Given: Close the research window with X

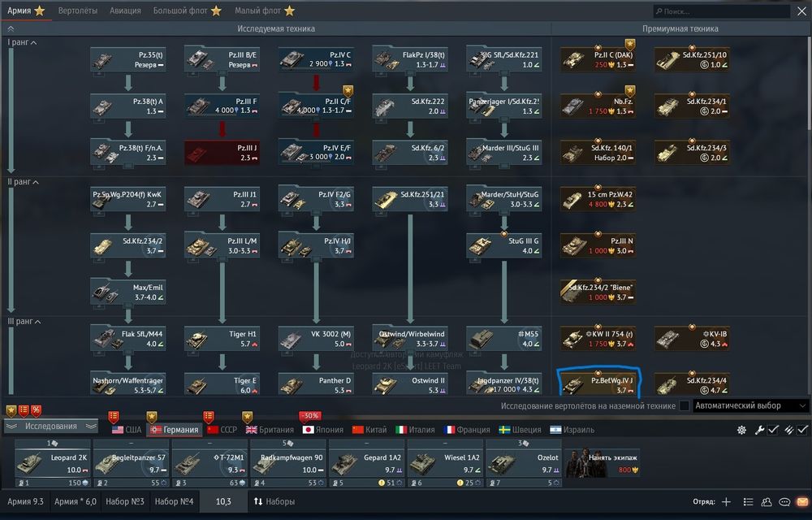Looking at the screenshot, I should pos(801,11).
